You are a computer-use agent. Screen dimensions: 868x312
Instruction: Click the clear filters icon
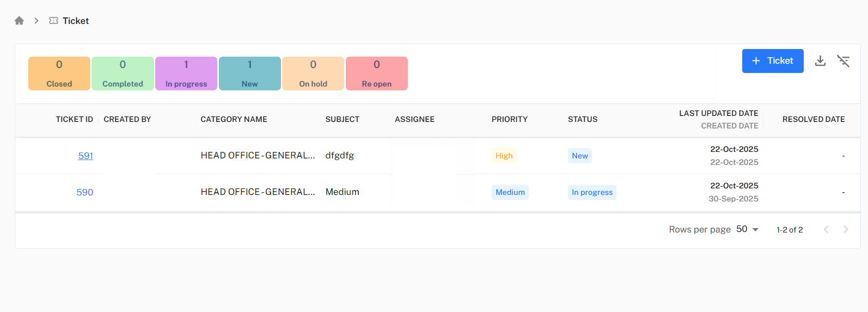pyautogui.click(x=843, y=61)
